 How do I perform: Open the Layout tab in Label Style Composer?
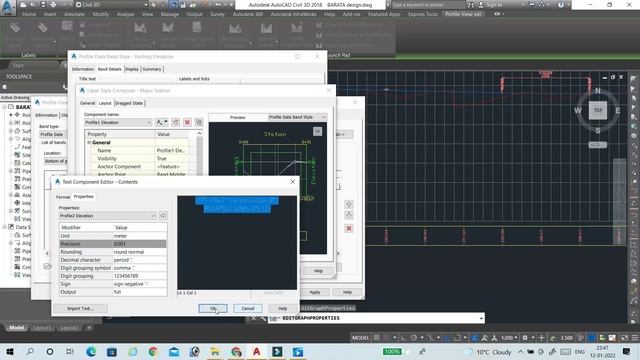[105, 103]
